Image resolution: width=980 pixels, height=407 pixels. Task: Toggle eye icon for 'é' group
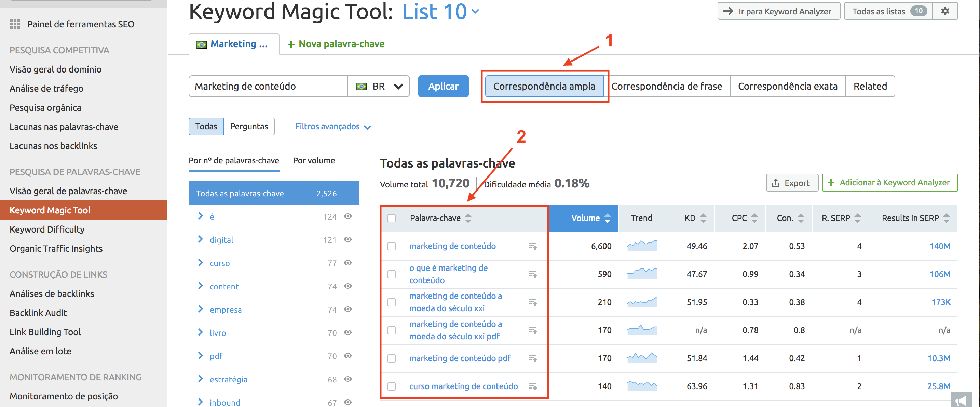tap(348, 216)
